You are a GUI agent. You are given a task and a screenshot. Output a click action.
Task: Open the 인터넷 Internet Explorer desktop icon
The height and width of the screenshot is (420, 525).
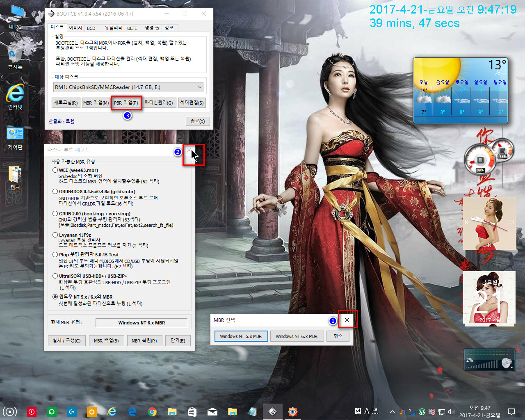pyautogui.click(x=15, y=97)
